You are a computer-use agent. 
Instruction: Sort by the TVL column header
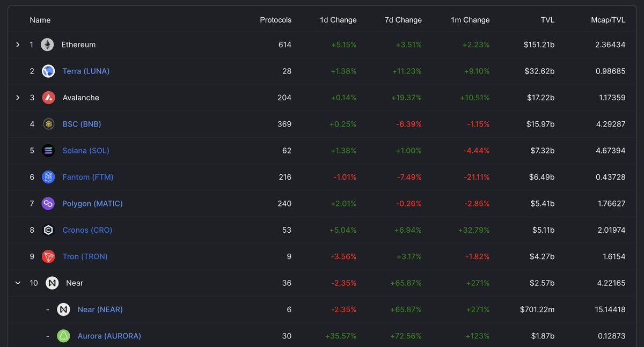[548, 20]
